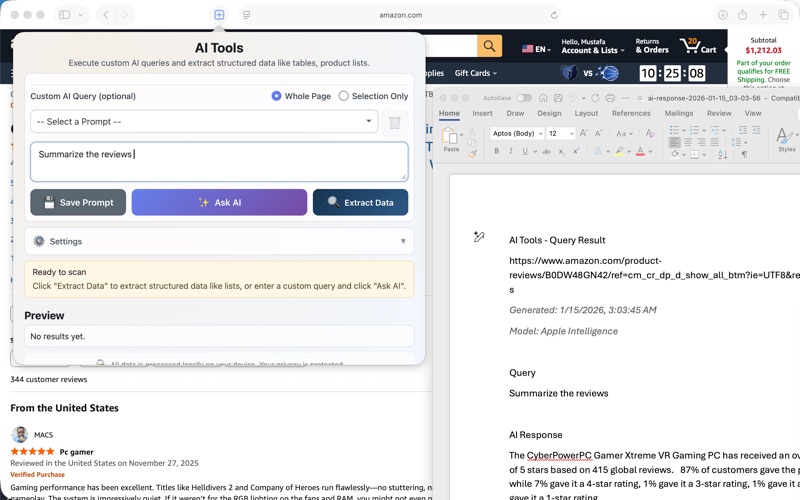Viewport: 800px width, 500px height.
Task: Apply strikethrough in Word ribbon
Action: [x=546, y=151]
